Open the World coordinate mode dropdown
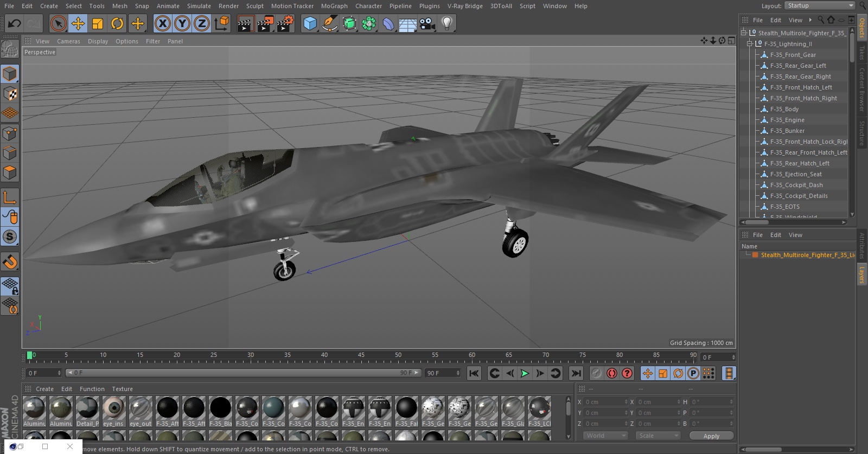This screenshot has height=454, width=868. click(605, 436)
